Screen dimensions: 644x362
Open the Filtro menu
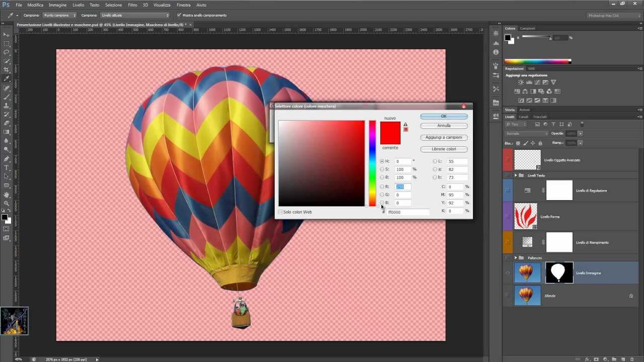pyautogui.click(x=132, y=5)
